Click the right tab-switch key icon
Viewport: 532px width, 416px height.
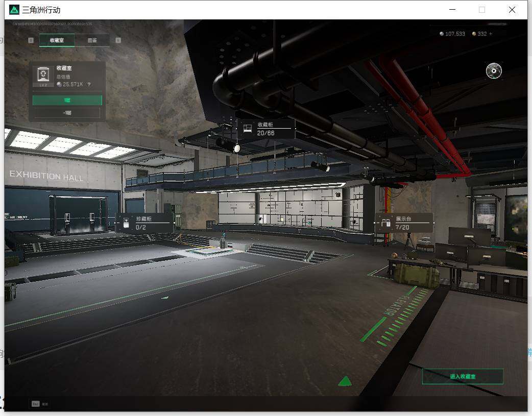point(118,40)
